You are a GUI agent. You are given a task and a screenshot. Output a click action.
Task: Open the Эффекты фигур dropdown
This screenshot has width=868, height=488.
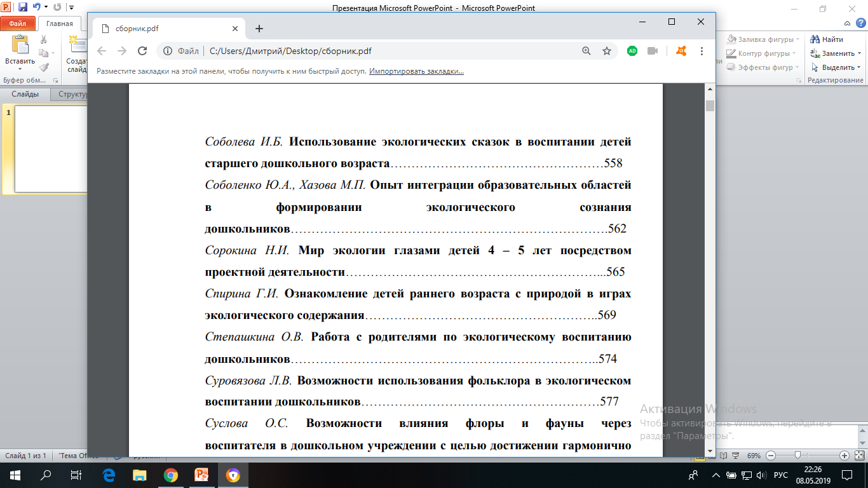(x=797, y=67)
